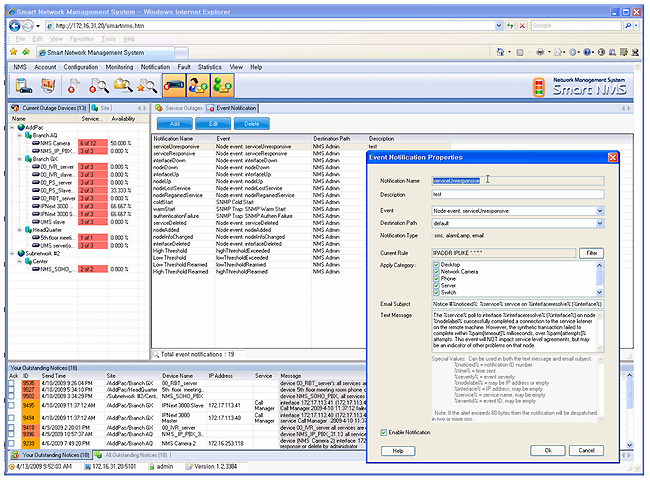Click the Print icon in IE toolbar

(x=540, y=52)
